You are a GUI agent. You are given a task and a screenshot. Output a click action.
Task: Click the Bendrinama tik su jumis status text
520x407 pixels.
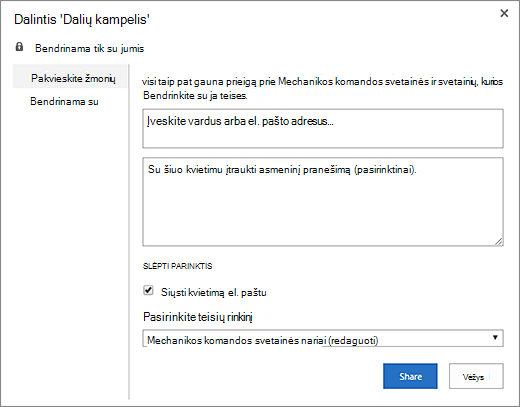pyautogui.click(x=90, y=49)
